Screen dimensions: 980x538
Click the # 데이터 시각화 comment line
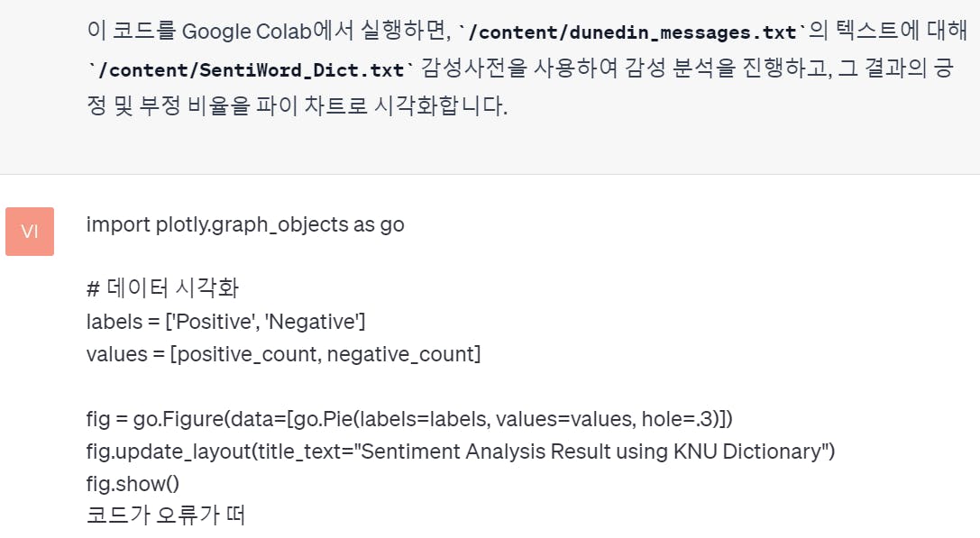(x=162, y=288)
